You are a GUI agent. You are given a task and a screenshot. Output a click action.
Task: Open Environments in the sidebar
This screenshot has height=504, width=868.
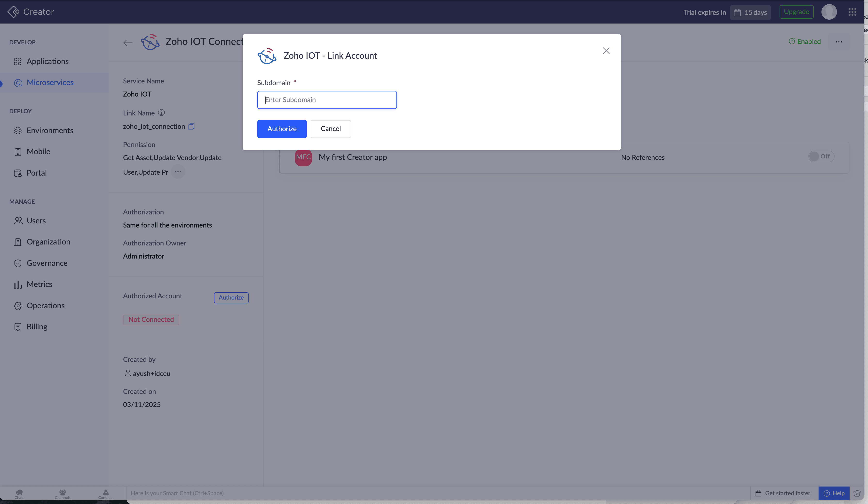click(50, 130)
